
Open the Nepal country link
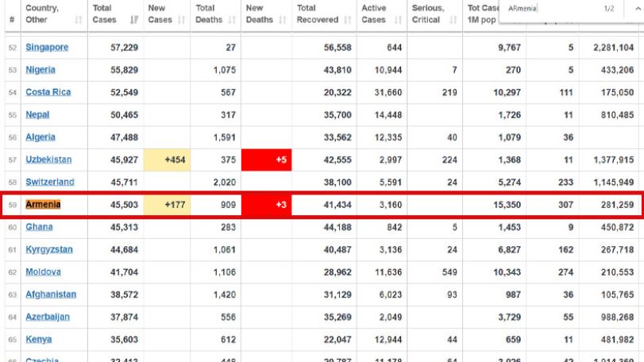[x=37, y=114]
